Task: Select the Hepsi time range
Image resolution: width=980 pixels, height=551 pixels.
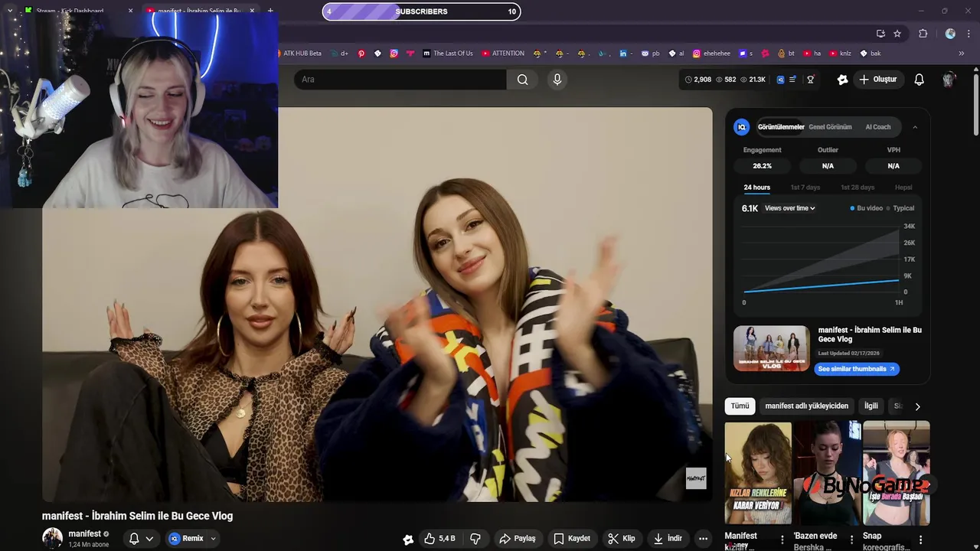Action: coord(903,187)
